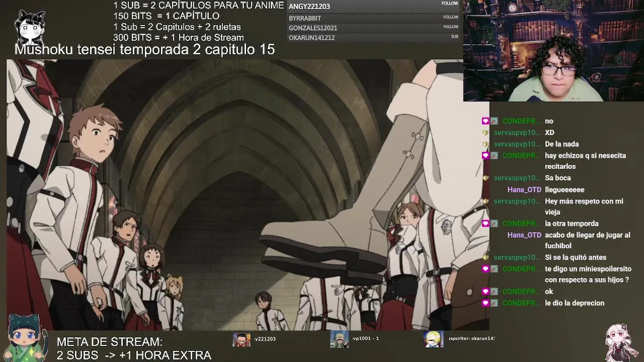
Task: Click the 'Hey más respeto con mi vieja' message
Action: point(584,207)
